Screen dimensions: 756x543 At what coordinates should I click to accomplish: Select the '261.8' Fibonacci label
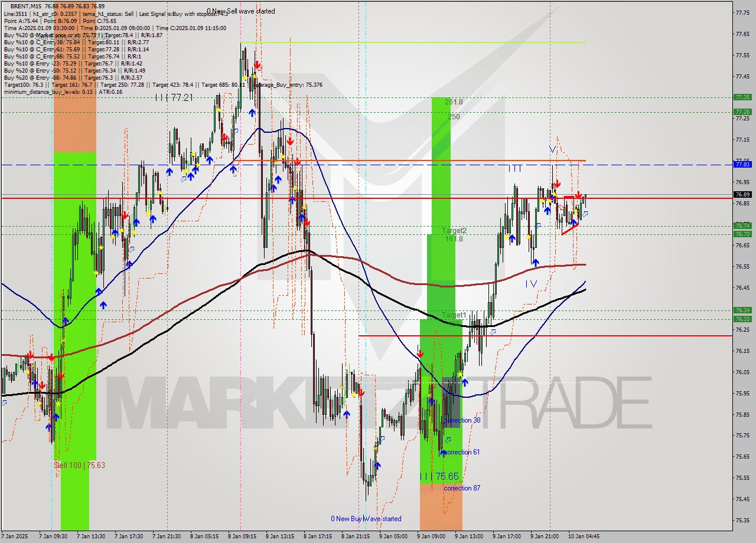[x=454, y=102]
